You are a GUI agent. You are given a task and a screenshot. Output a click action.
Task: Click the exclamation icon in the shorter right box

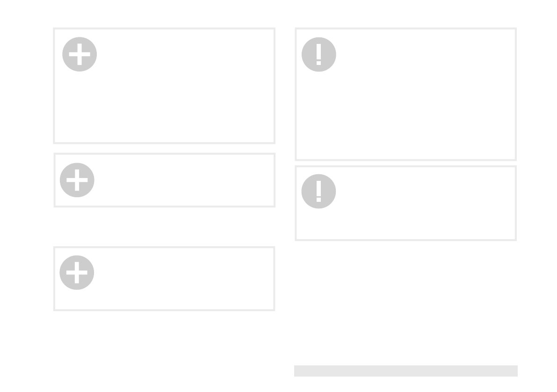tap(318, 191)
